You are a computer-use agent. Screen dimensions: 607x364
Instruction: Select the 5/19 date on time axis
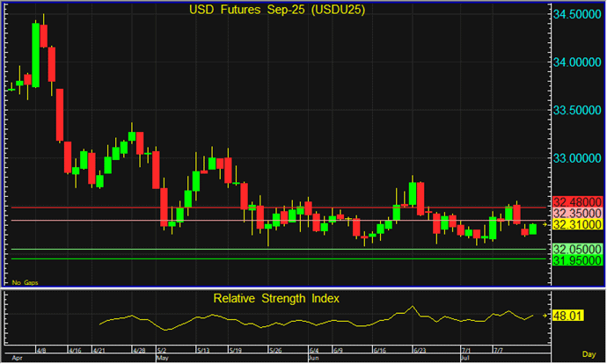point(234,350)
